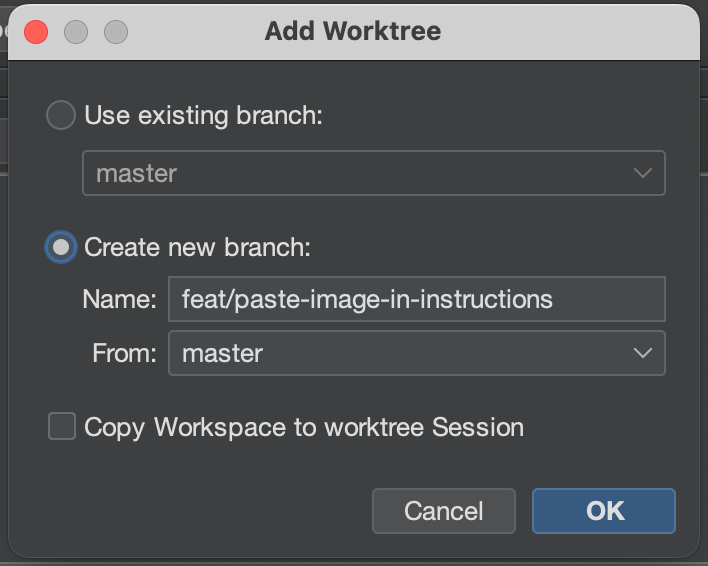Select the 'Use existing branch' radio button
Image resolution: width=708 pixels, height=566 pixels.
[61, 116]
